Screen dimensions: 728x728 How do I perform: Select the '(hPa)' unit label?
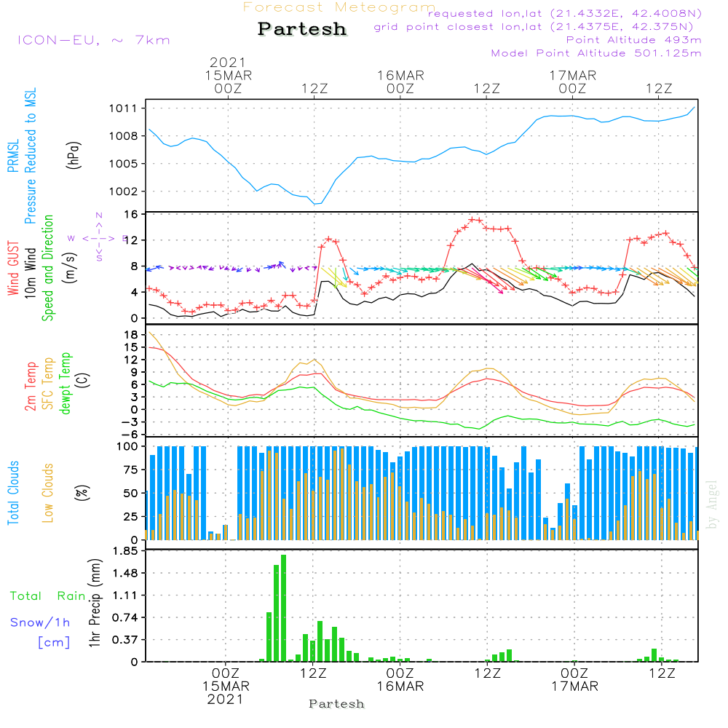click(74, 155)
